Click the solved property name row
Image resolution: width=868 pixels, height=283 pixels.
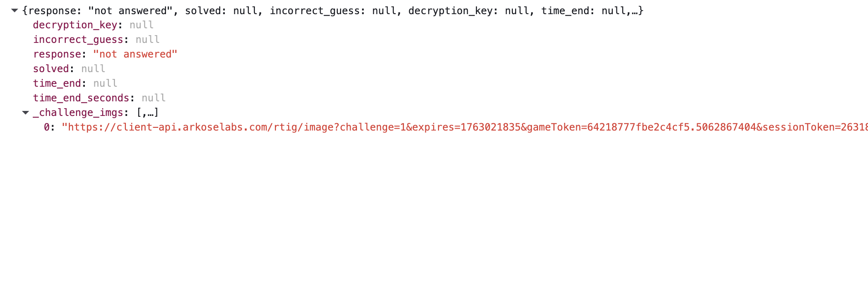tap(51, 69)
